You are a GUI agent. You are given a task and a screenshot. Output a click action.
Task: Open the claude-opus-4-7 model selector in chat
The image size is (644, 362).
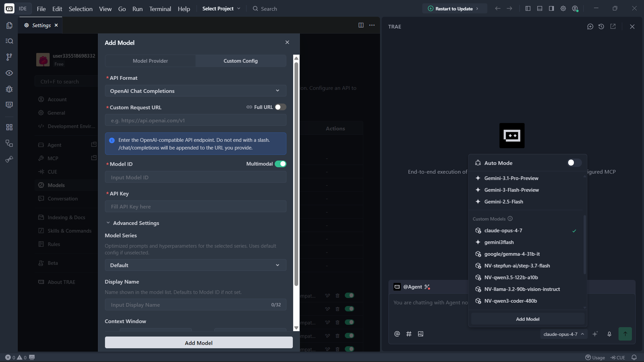click(x=563, y=334)
